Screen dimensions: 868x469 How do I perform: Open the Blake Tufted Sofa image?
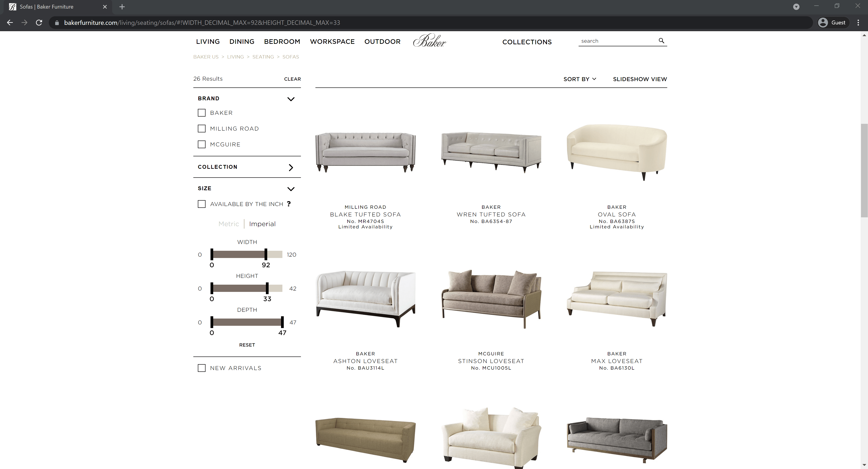366,152
